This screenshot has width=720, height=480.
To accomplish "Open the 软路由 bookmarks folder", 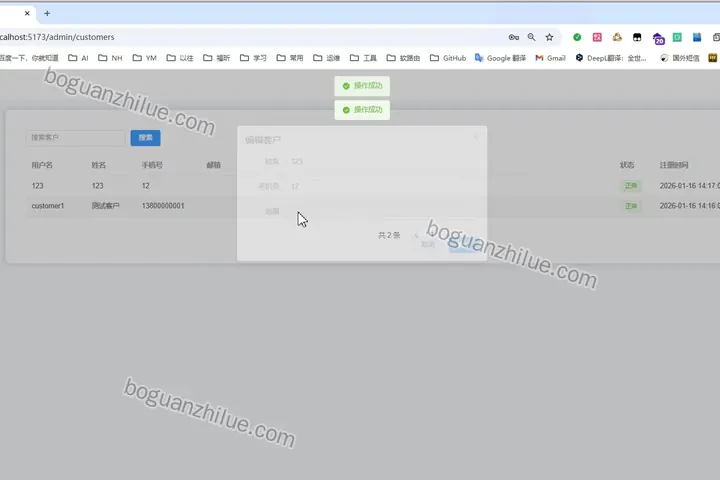I will (x=403, y=58).
